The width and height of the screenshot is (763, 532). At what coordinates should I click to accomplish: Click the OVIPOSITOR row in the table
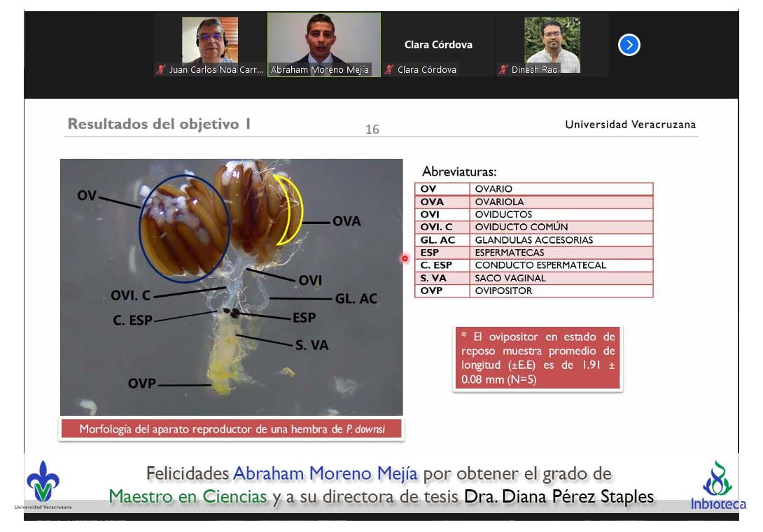tap(533, 291)
